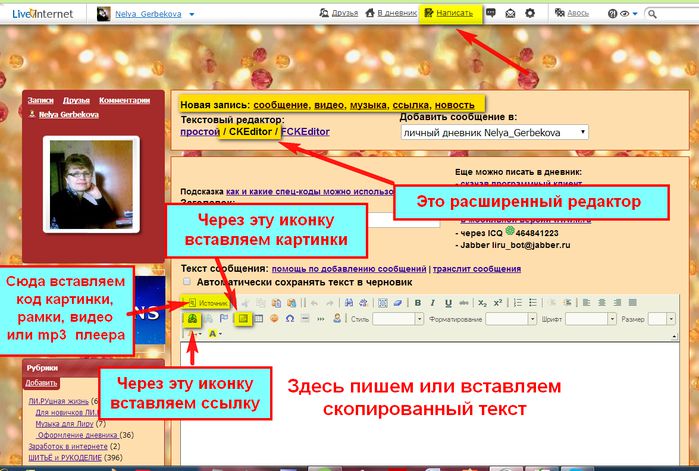The width and height of the screenshot is (699, 471).
Task: Choose the музыка new entry type
Action: point(368,105)
